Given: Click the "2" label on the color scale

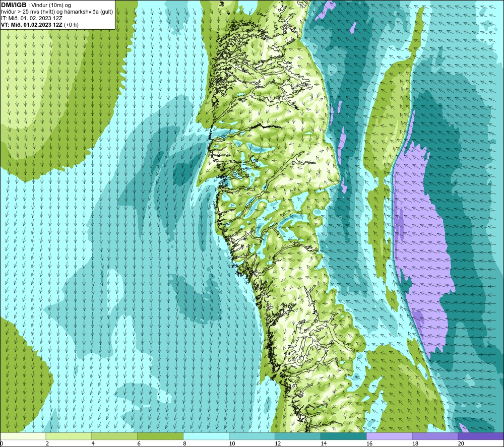Looking at the screenshot, I should click(x=47, y=443).
